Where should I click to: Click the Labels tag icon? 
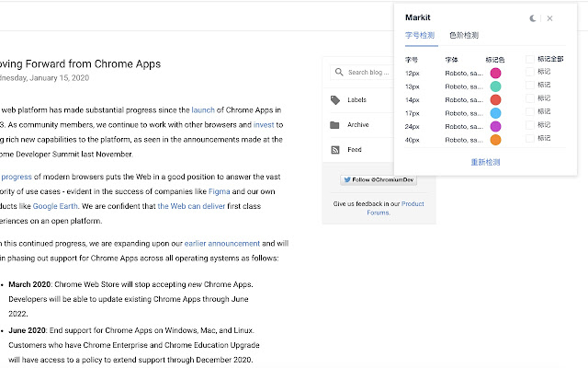(336, 99)
